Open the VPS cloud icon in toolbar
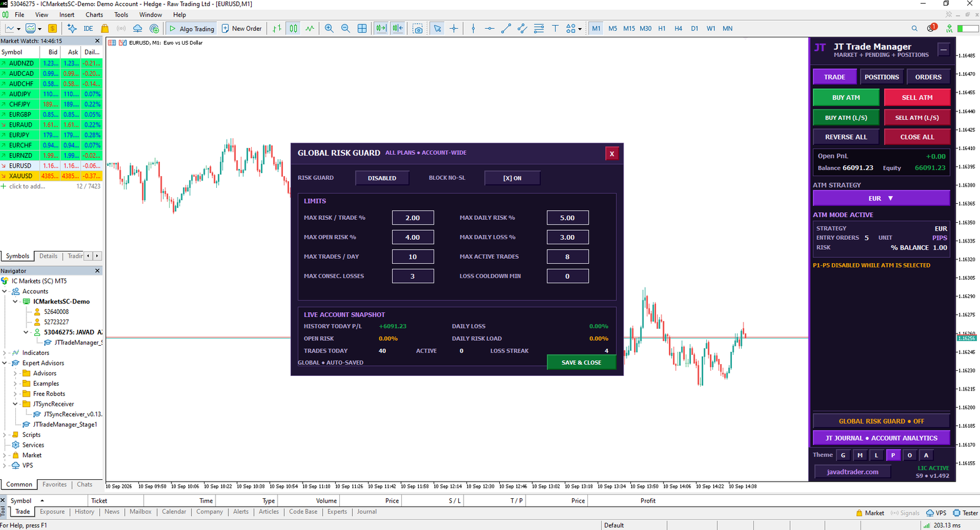The height and width of the screenshot is (530, 980). pyautogui.click(x=138, y=28)
